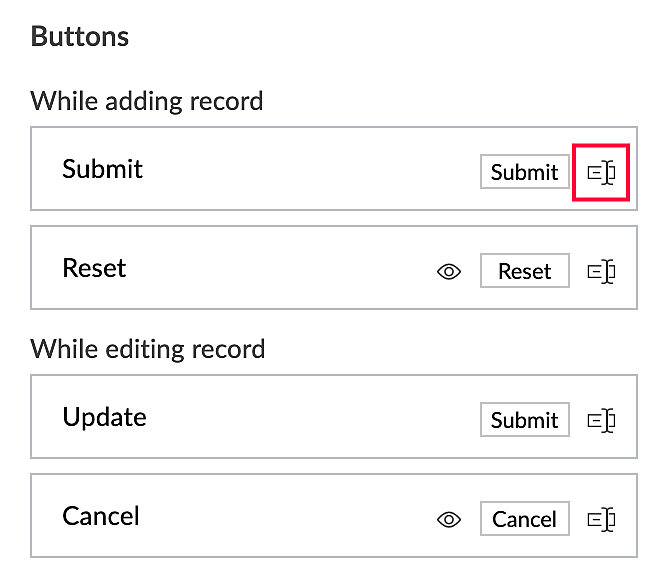Image resolution: width=666 pixels, height=588 pixels.
Task: Click rename icon in Submit row
Action: pos(600,172)
